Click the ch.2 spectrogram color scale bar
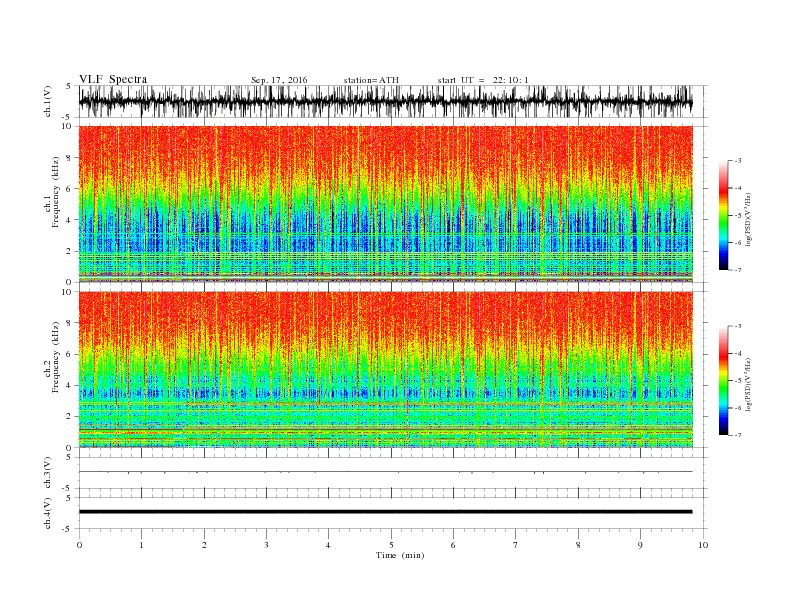The height and width of the screenshot is (612, 792). [723, 381]
